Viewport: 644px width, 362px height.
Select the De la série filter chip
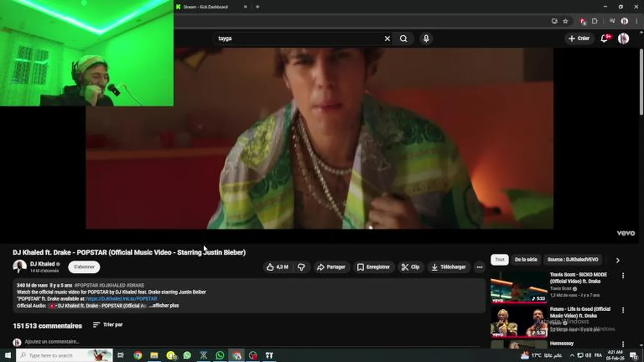[526, 259]
